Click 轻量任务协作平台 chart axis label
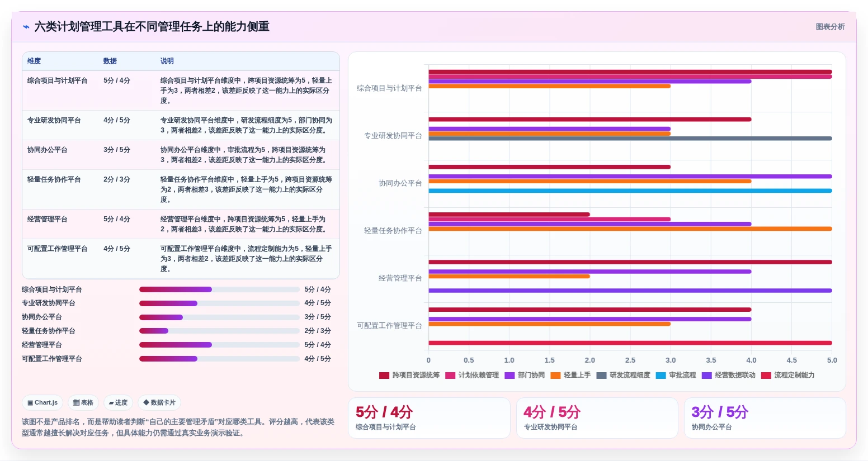 pyautogui.click(x=393, y=231)
